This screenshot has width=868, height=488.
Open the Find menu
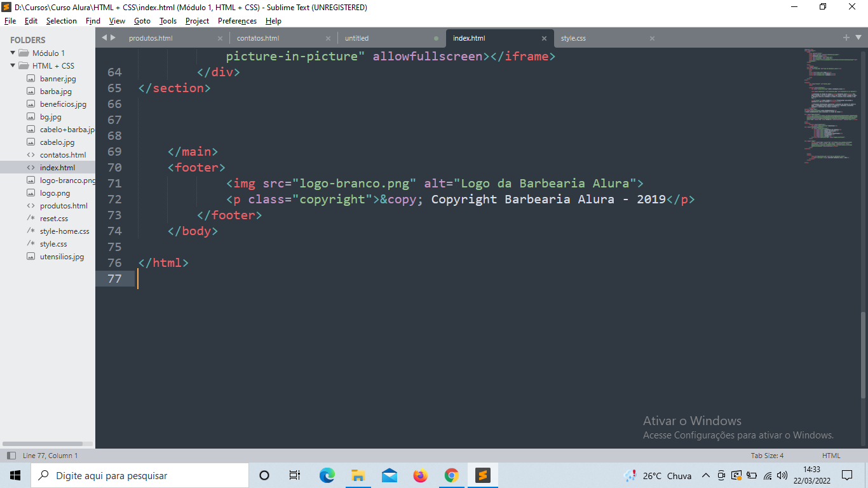(x=93, y=21)
